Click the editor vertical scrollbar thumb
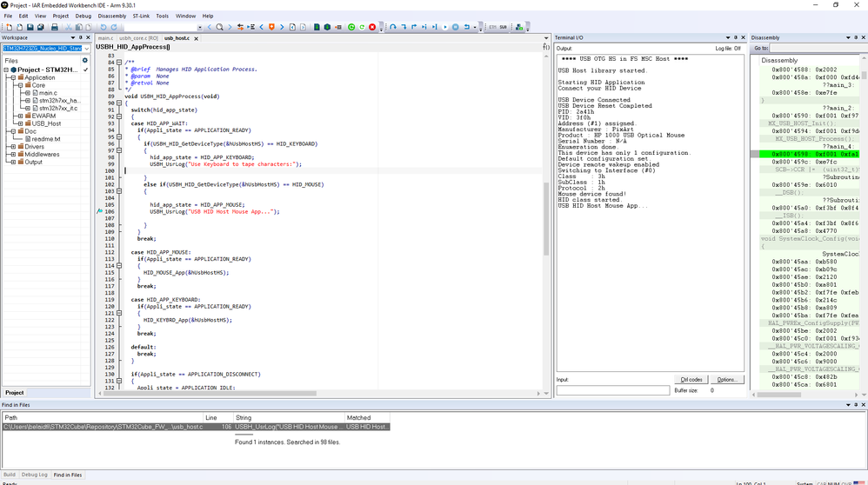Image resolution: width=868 pixels, height=485 pixels. click(x=546, y=218)
